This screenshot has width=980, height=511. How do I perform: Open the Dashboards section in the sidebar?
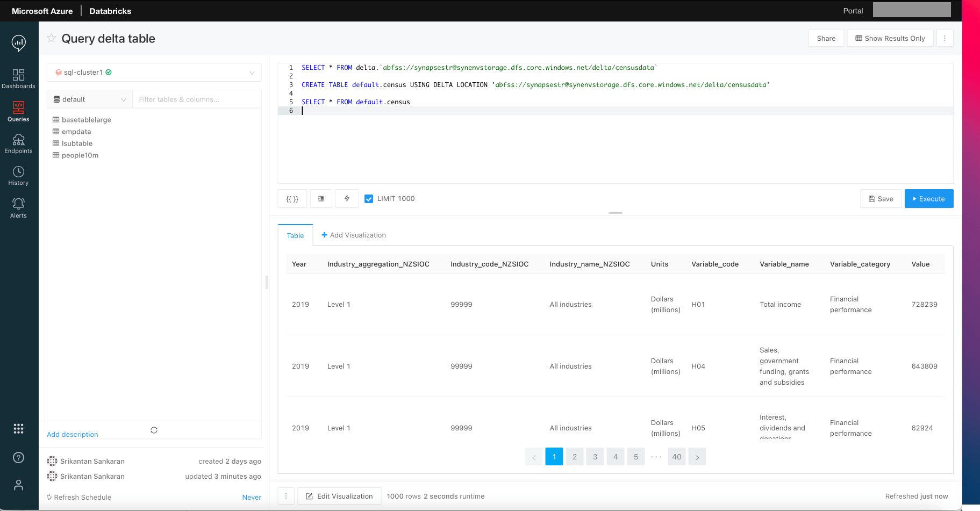pos(18,78)
